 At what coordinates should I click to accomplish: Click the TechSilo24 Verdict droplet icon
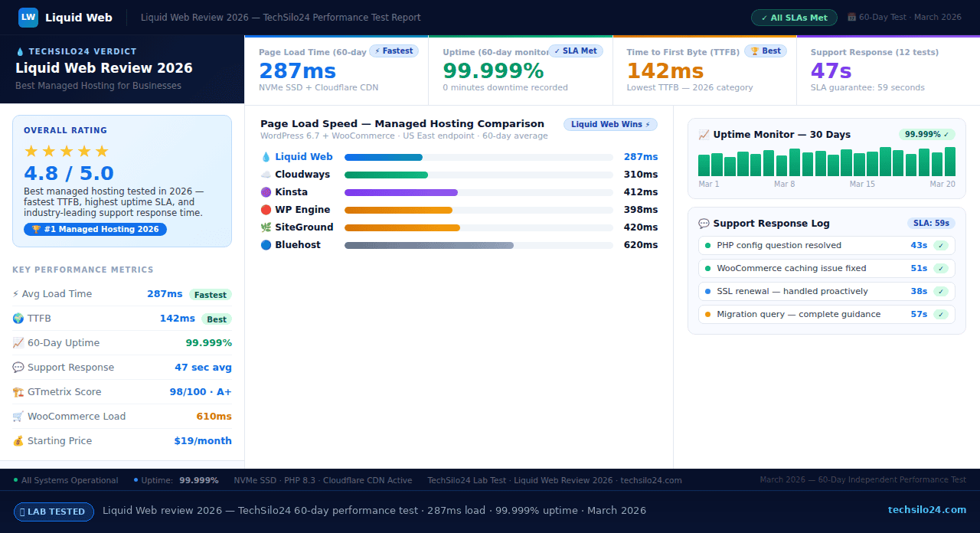pyautogui.click(x=20, y=52)
